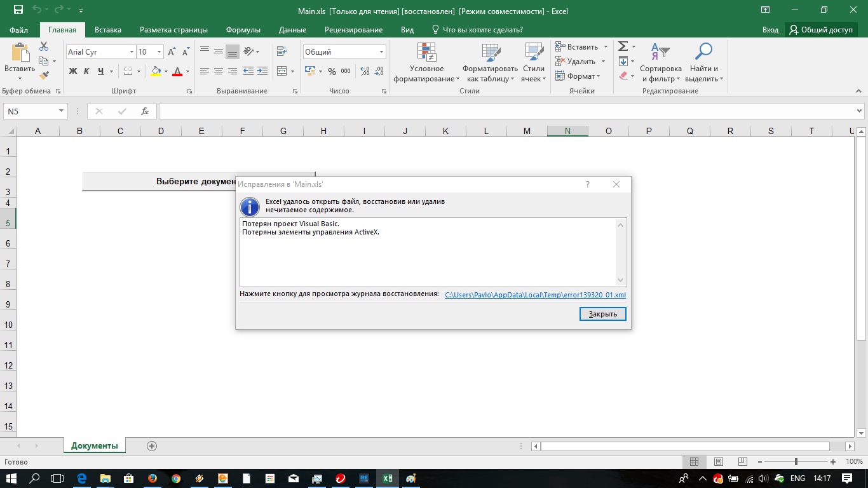Viewport: 868px width, 488px height.
Task: Apply yellow fill color bucket
Action: click(x=156, y=71)
